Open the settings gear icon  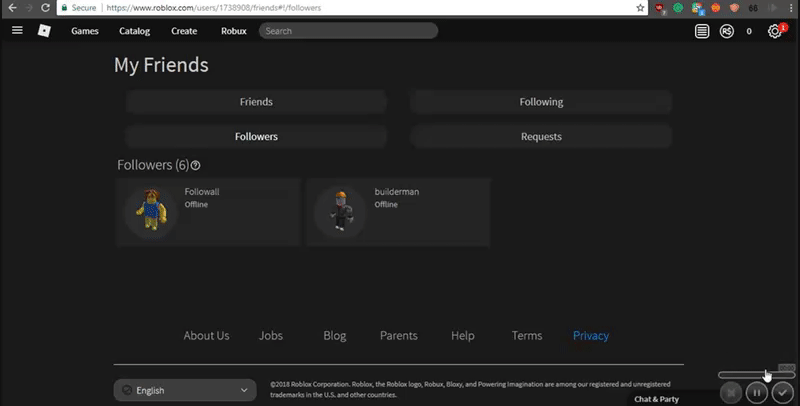pos(774,31)
